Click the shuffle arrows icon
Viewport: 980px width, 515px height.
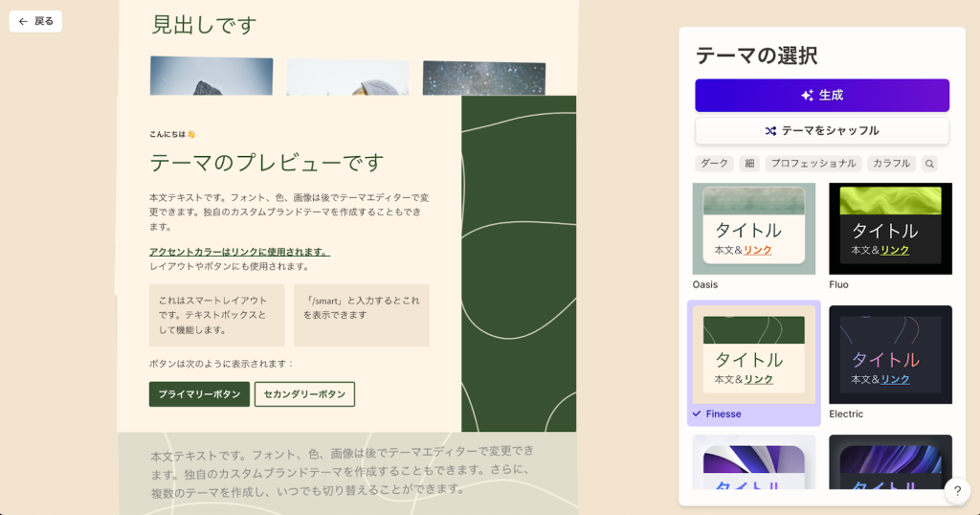(x=770, y=130)
